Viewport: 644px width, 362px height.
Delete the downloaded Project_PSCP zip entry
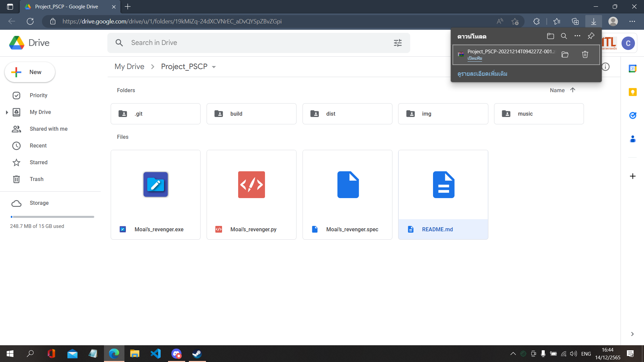(x=585, y=55)
